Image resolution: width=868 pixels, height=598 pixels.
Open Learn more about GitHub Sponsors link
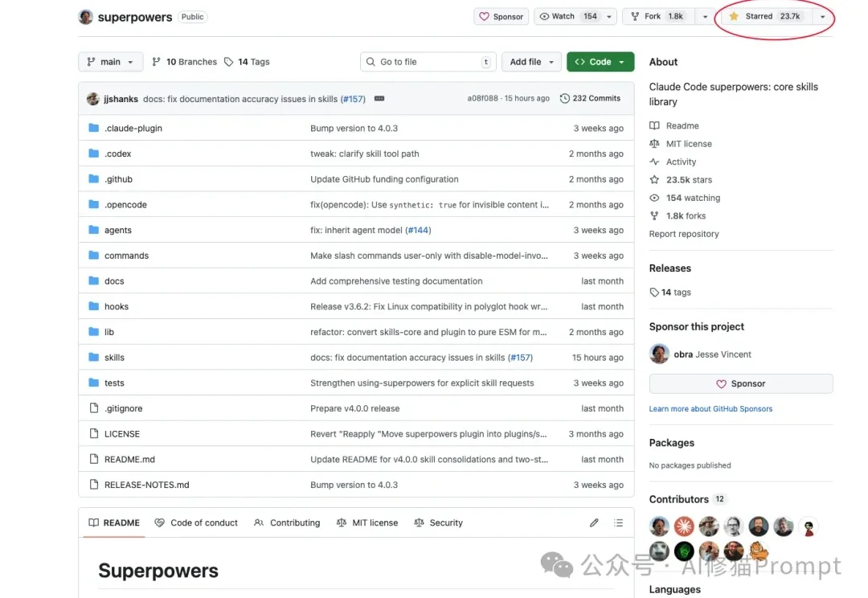coord(710,409)
